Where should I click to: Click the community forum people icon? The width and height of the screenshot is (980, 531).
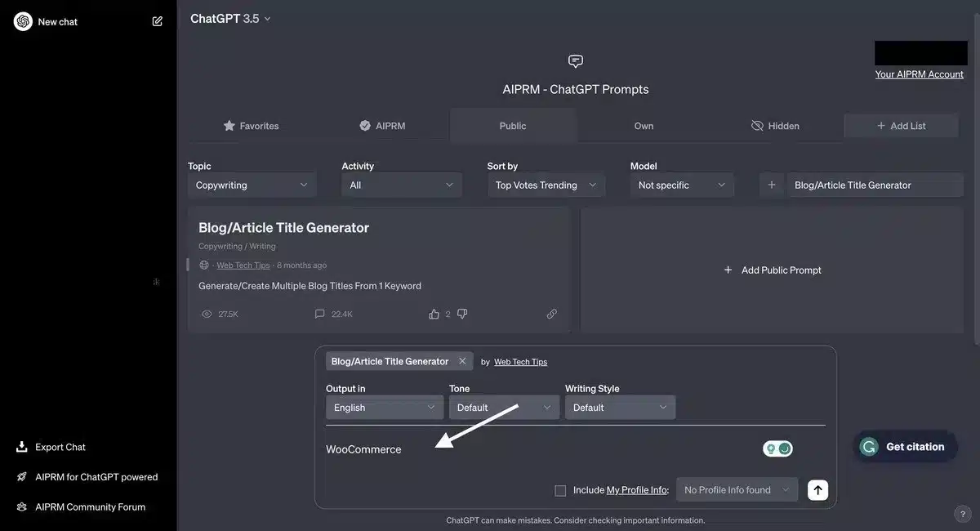click(x=21, y=506)
